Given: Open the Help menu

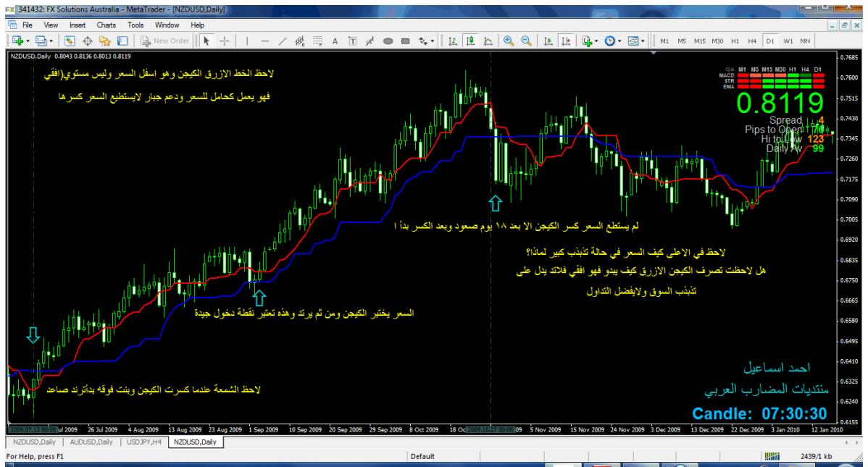Looking at the screenshot, I should (198, 25).
